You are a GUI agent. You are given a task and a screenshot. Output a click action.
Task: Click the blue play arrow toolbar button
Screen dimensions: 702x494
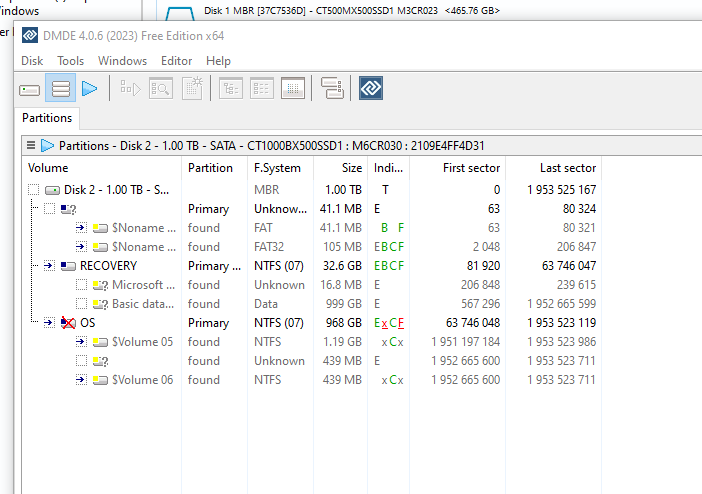[x=90, y=89]
